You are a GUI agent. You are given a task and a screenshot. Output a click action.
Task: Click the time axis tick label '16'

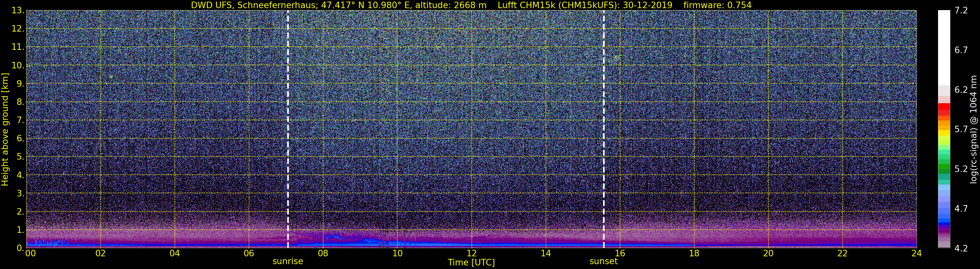(x=620, y=254)
